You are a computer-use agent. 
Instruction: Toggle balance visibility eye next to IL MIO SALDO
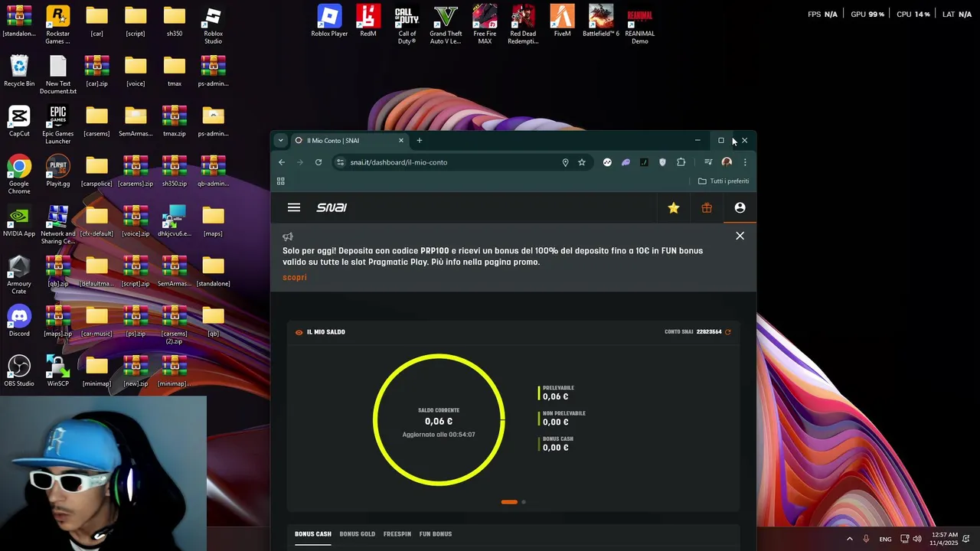click(x=299, y=332)
